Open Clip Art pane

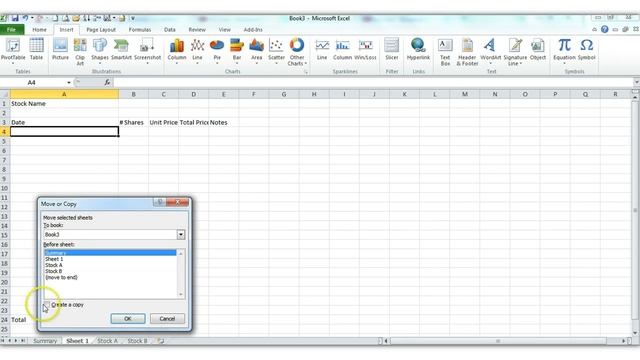pos(80,51)
